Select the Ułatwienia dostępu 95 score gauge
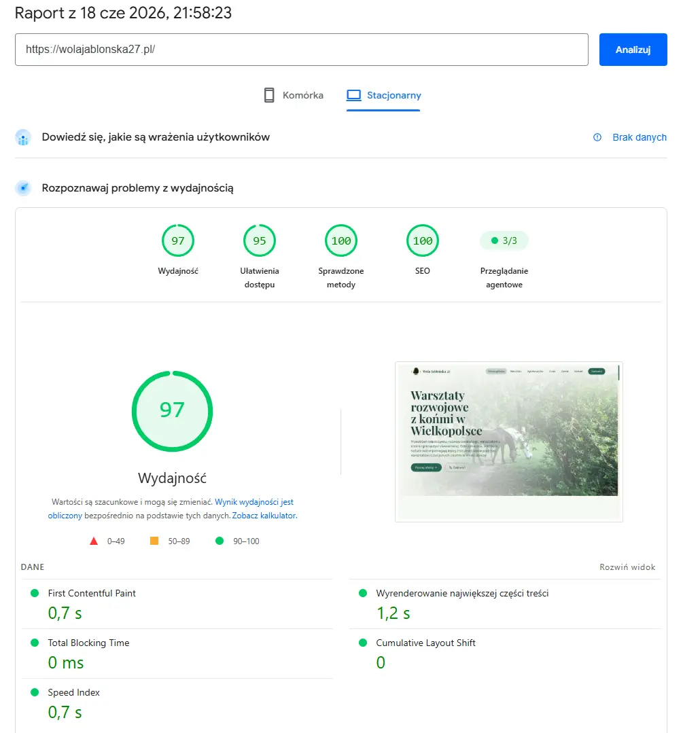Viewport: 700px width, 733px height. click(x=260, y=240)
